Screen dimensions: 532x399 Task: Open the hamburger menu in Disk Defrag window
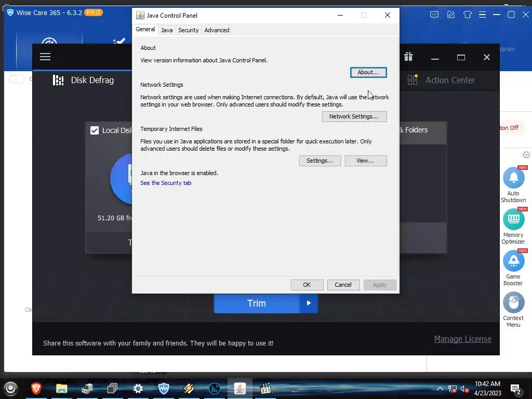pyautogui.click(x=45, y=57)
